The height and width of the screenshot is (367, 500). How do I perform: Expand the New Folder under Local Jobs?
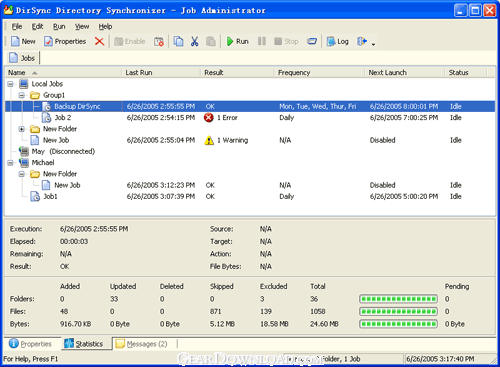click(22, 129)
